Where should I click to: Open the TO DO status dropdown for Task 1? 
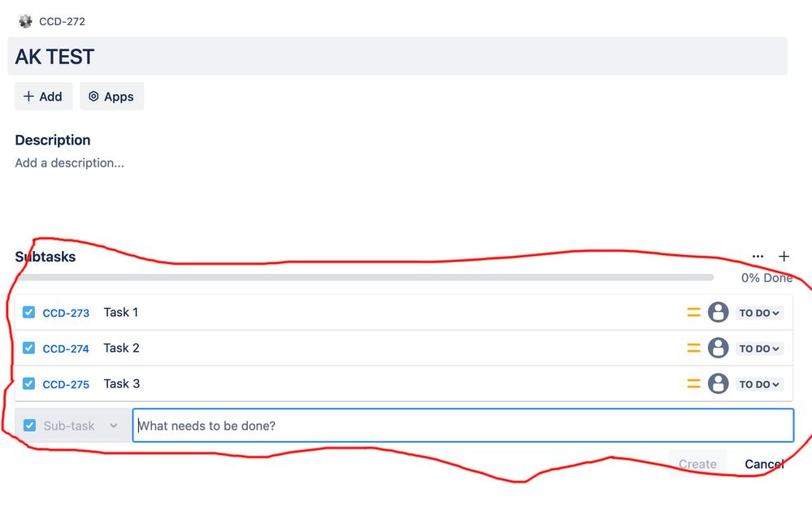(x=759, y=313)
